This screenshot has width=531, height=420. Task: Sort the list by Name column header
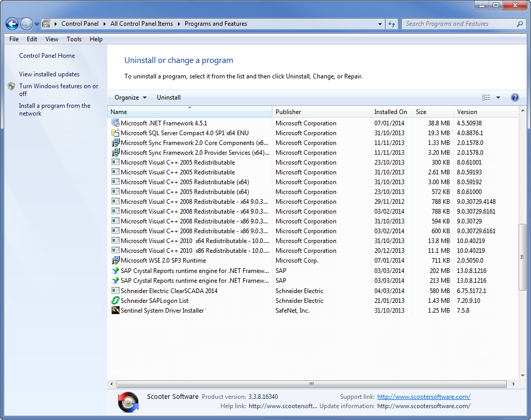[190, 112]
